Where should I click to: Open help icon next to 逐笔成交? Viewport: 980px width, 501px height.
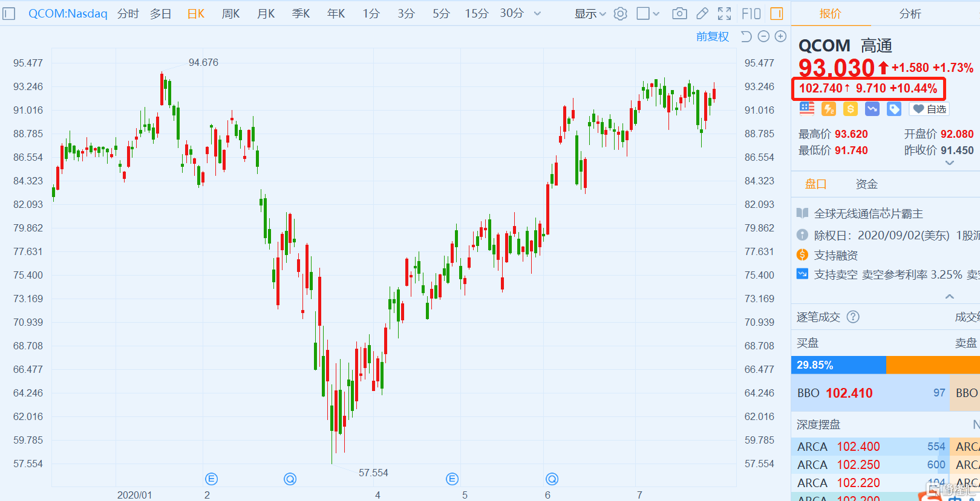[853, 317]
